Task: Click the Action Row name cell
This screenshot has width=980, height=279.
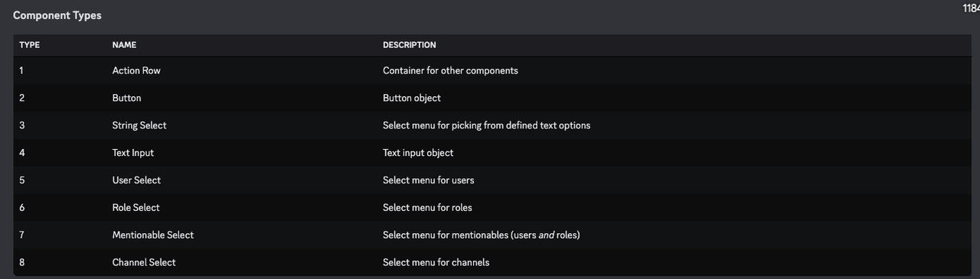Action: pyautogui.click(x=136, y=70)
